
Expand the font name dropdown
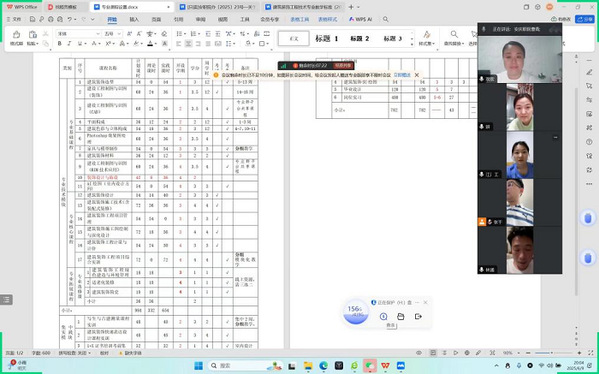tap(98, 34)
